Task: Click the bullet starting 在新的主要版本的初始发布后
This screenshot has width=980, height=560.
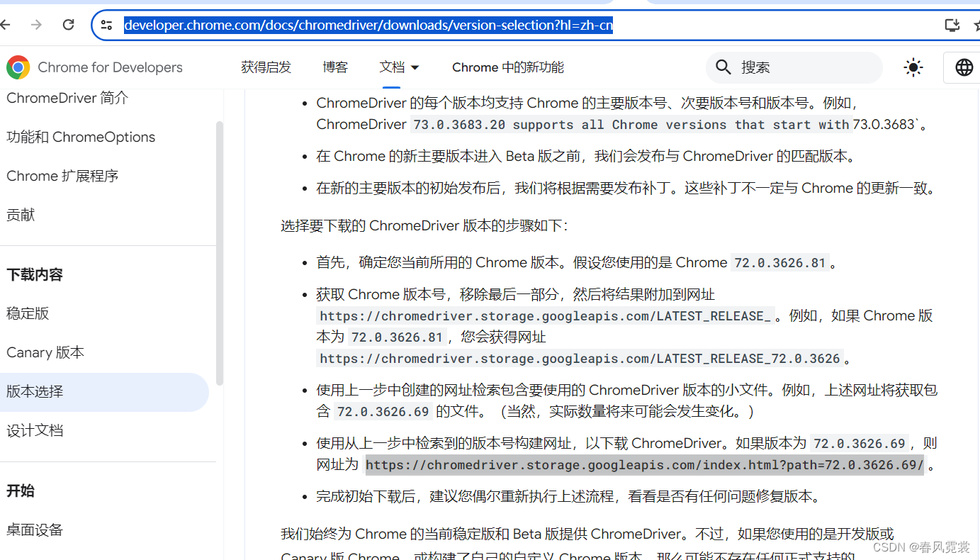Action: tap(626, 188)
